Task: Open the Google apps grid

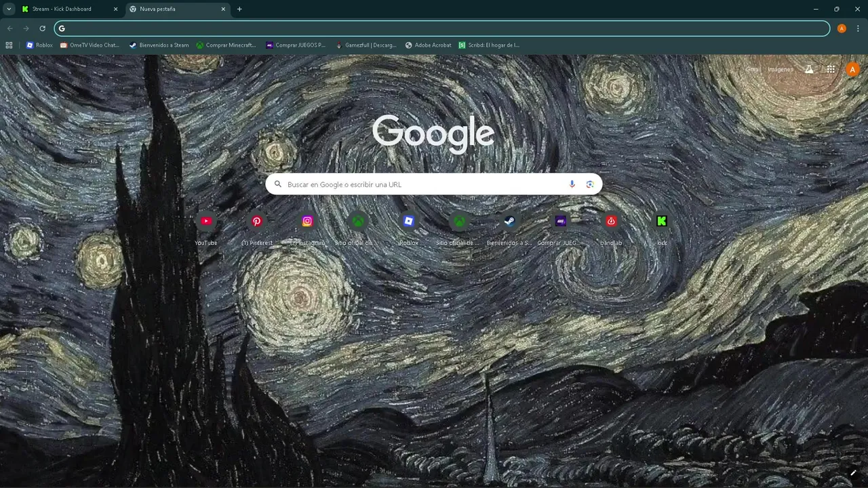Action: coord(831,69)
